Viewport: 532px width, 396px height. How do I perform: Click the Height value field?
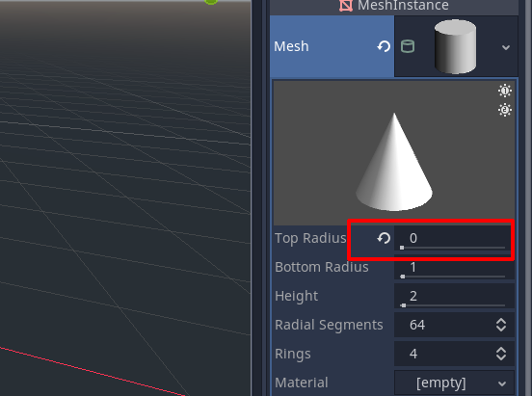pyautogui.click(x=454, y=297)
